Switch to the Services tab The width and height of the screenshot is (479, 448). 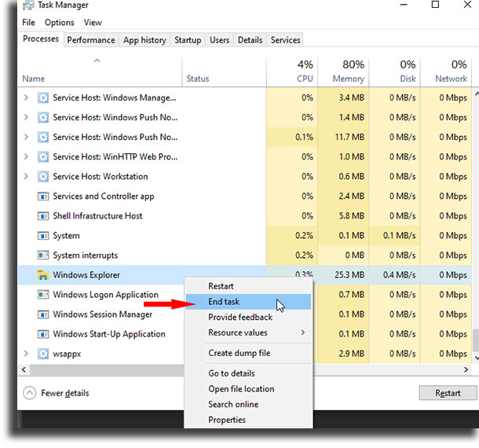point(286,40)
